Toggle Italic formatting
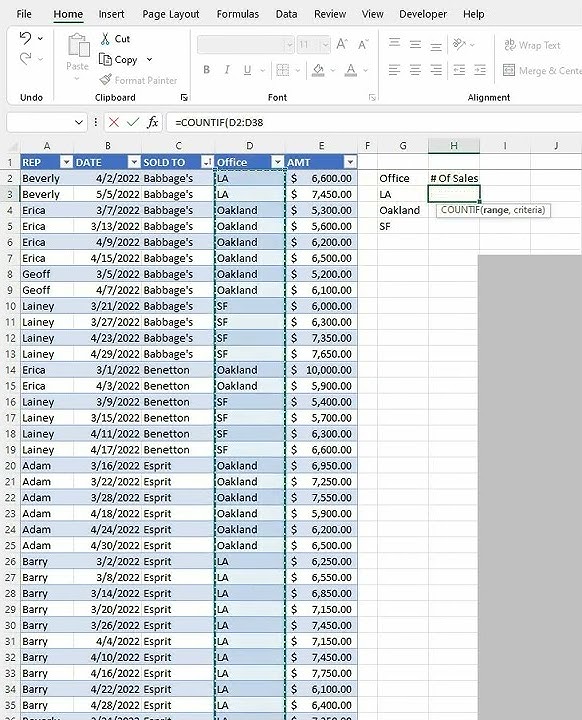The image size is (582, 720). (227, 70)
